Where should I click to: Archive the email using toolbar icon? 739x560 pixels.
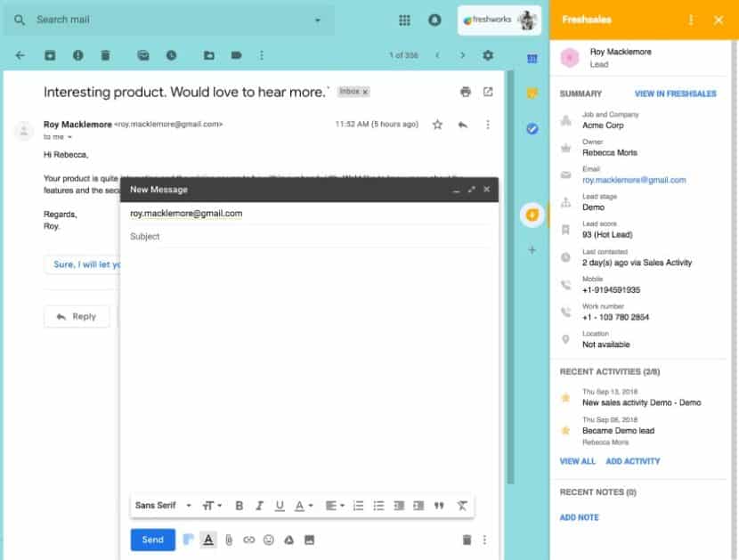[50, 54]
